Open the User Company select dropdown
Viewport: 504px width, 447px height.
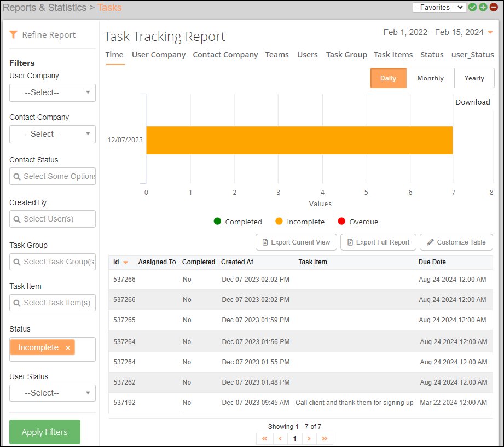tap(52, 92)
